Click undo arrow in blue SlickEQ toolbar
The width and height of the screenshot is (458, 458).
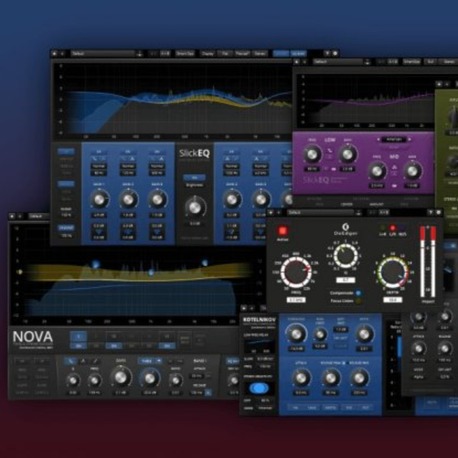click(54, 53)
